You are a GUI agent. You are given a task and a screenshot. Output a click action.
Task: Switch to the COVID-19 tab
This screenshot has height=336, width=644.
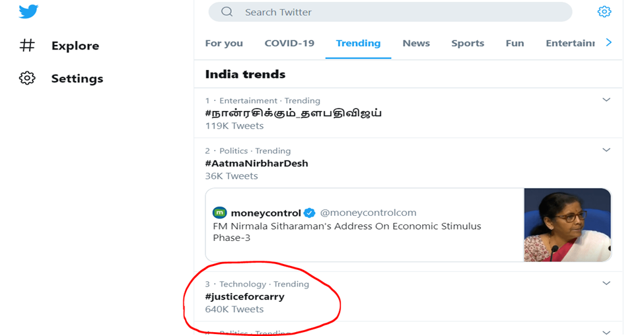[x=289, y=43]
